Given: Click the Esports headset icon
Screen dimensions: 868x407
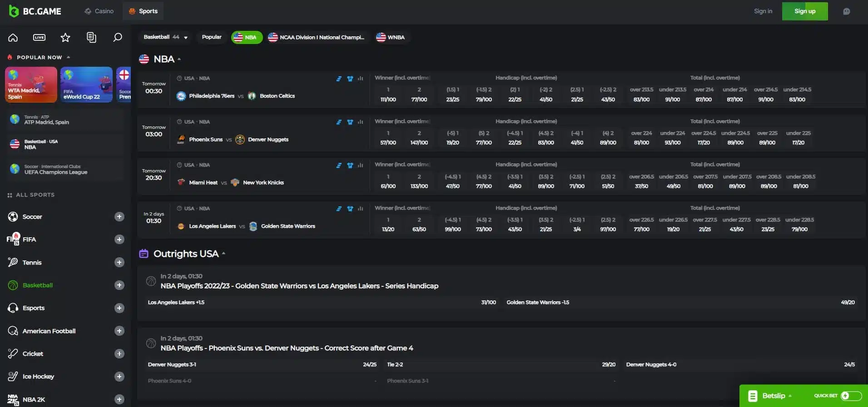Looking at the screenshot, I should coord(13,308).
